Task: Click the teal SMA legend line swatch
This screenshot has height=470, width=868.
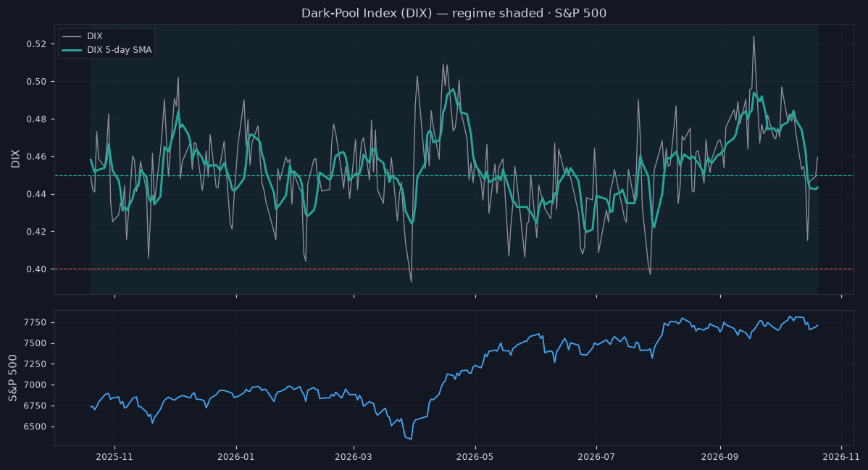Action: (72, 50)
